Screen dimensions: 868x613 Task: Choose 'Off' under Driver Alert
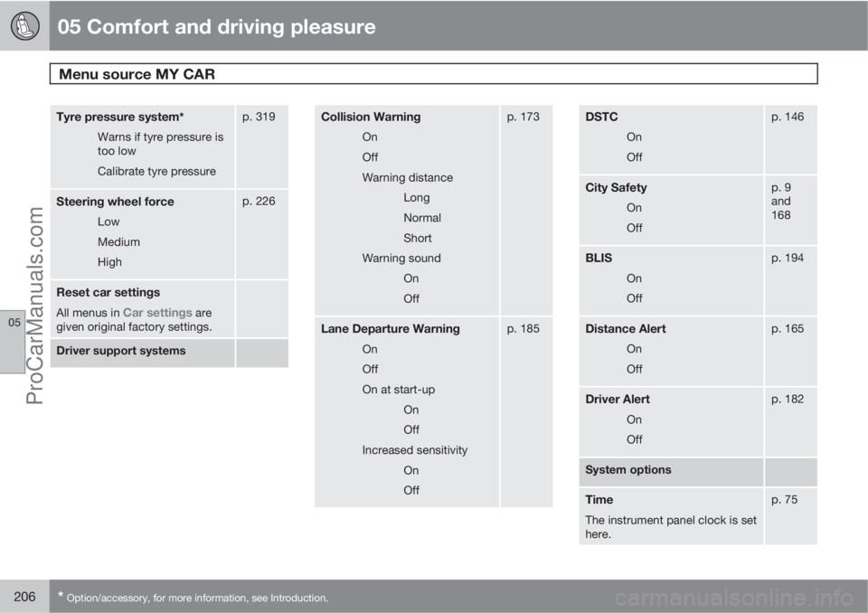[635, 439]
